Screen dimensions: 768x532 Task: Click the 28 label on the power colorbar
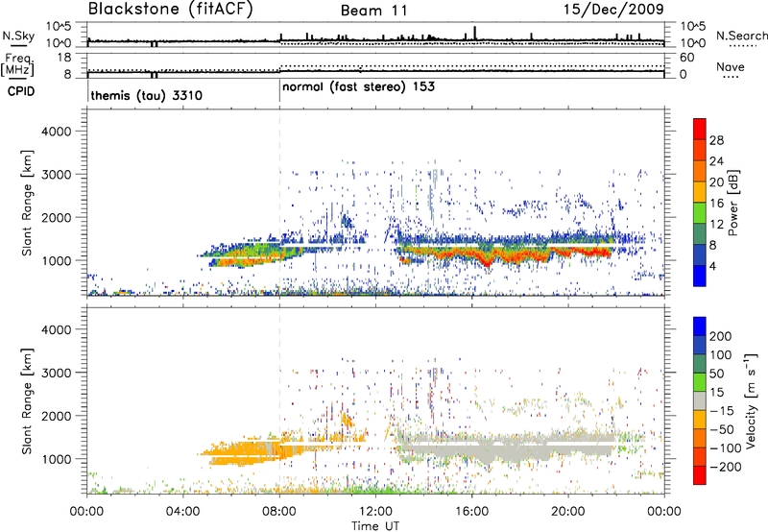pos(716,140)
